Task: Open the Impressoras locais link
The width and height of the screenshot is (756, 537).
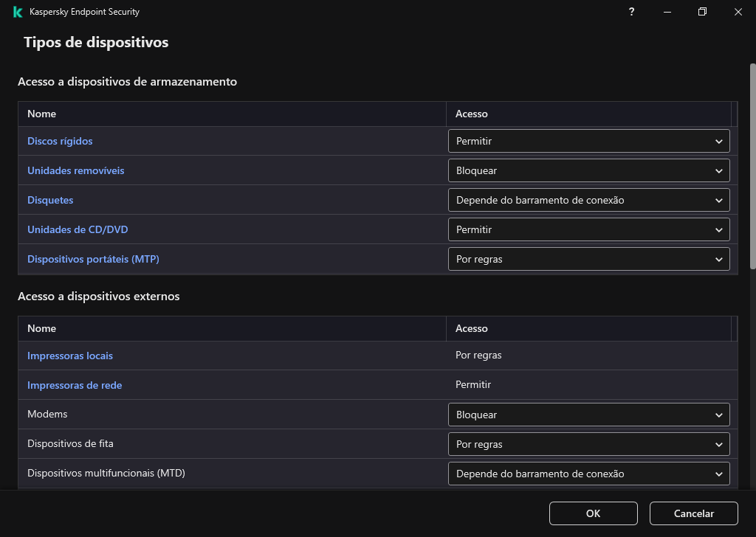Action: point(70,356)
